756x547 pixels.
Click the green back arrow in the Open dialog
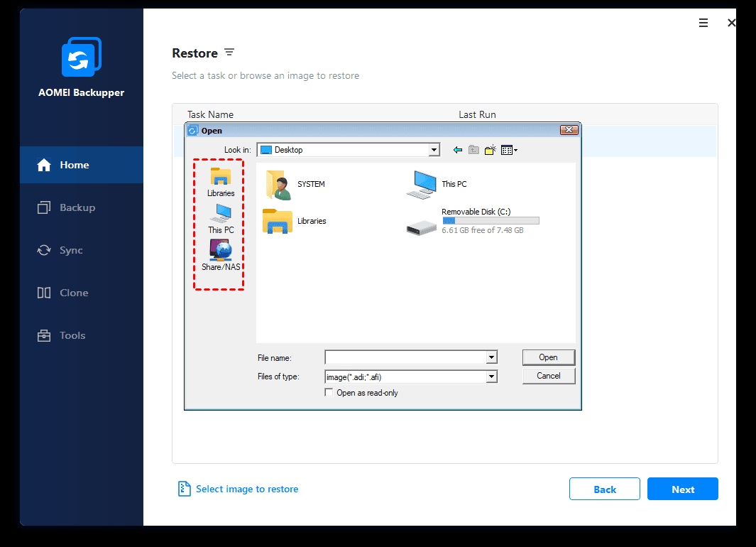pyautogui.click(x=458, y=150)
